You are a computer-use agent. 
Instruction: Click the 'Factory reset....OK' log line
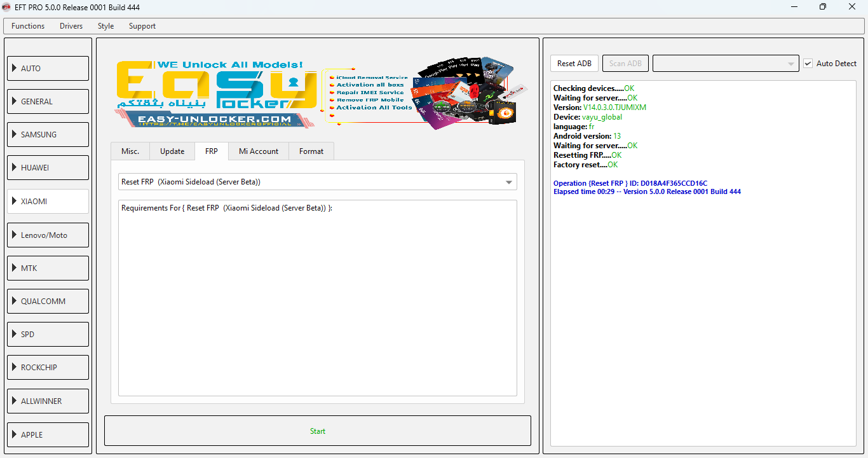585,165
